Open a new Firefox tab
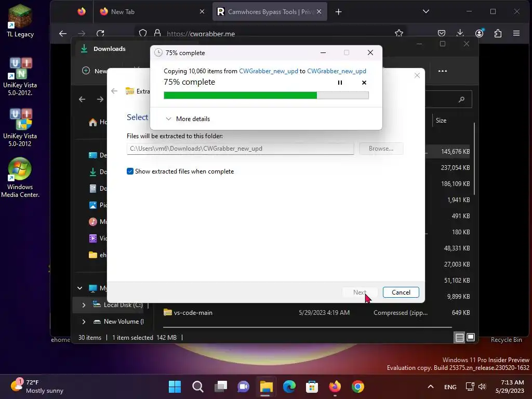The height and width of the screenshot is (399, 532). (338, 12)
